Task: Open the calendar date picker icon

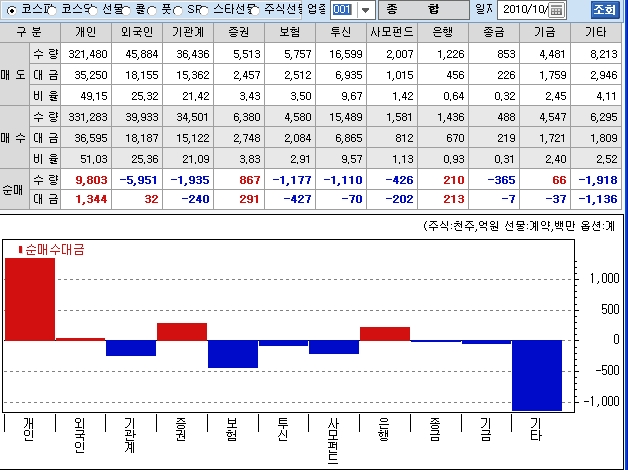Action: 557,10
